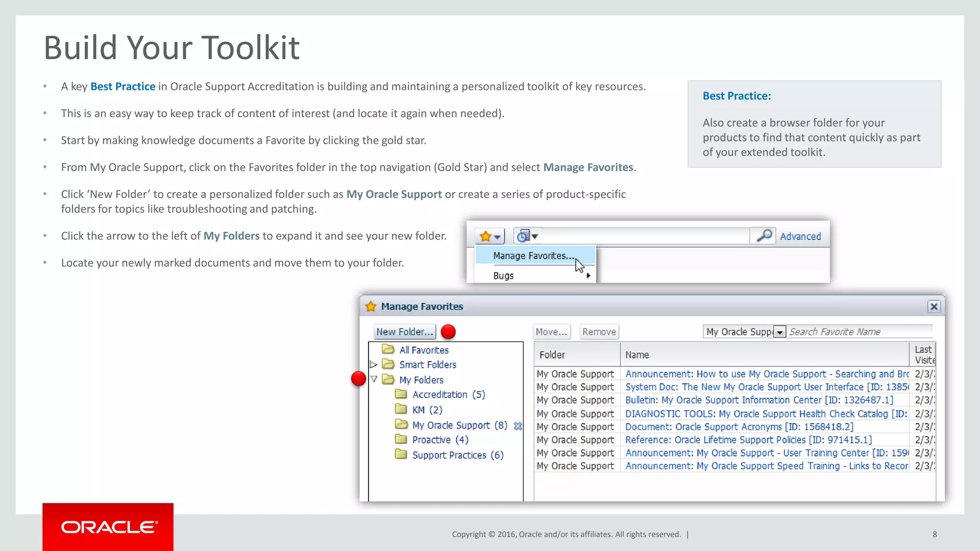Click the My Folders folder icon

[x=388, y=379]
